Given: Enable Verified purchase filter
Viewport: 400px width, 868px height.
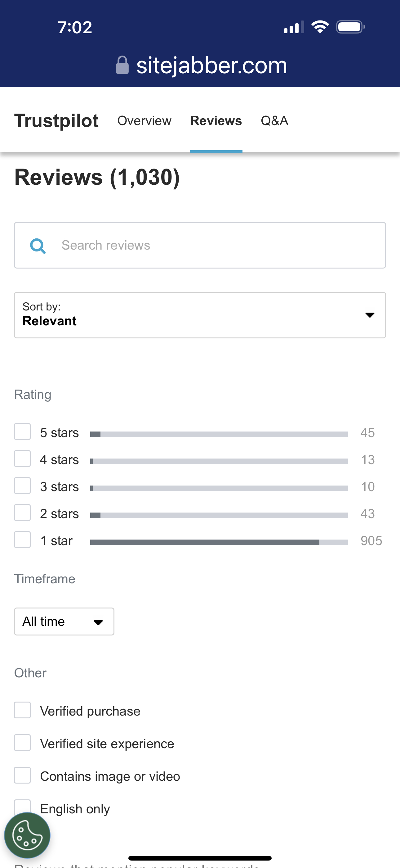Looking at the screenshot, I should click(22, 710).
